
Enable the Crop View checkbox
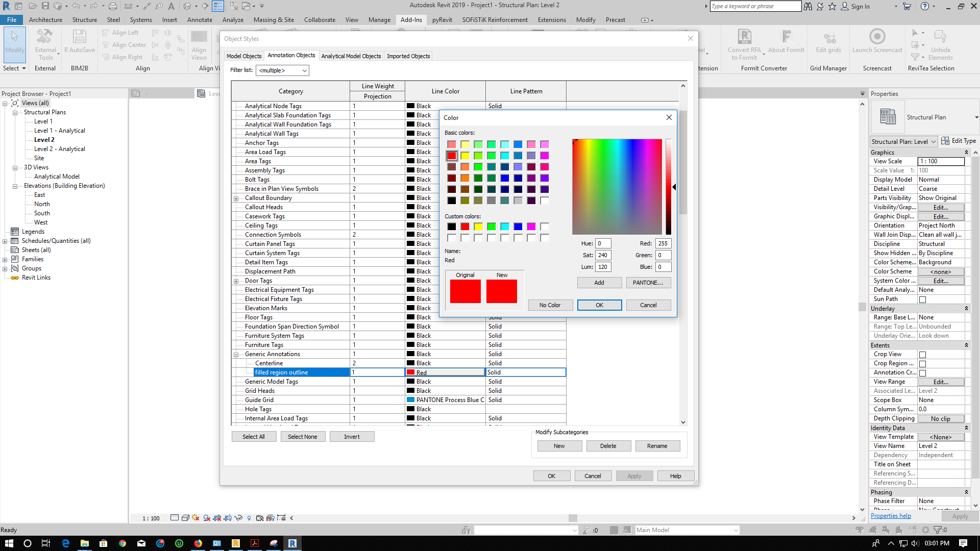[922, 354]
